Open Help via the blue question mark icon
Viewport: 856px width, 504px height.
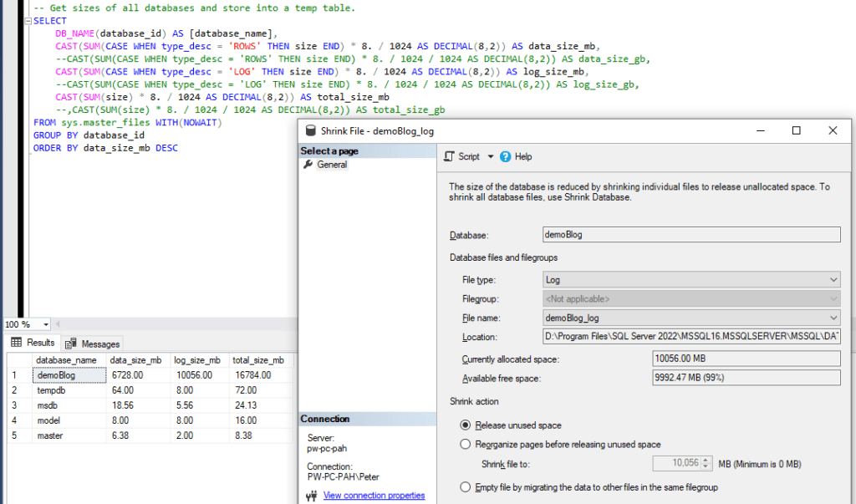pyautogui.click(x=504, y=157)
